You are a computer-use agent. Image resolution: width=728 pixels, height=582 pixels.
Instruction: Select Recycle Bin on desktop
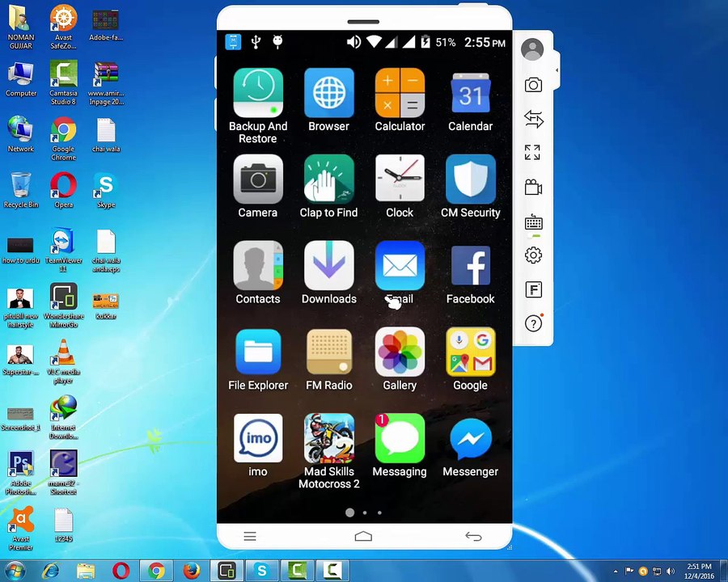(20, 190)
